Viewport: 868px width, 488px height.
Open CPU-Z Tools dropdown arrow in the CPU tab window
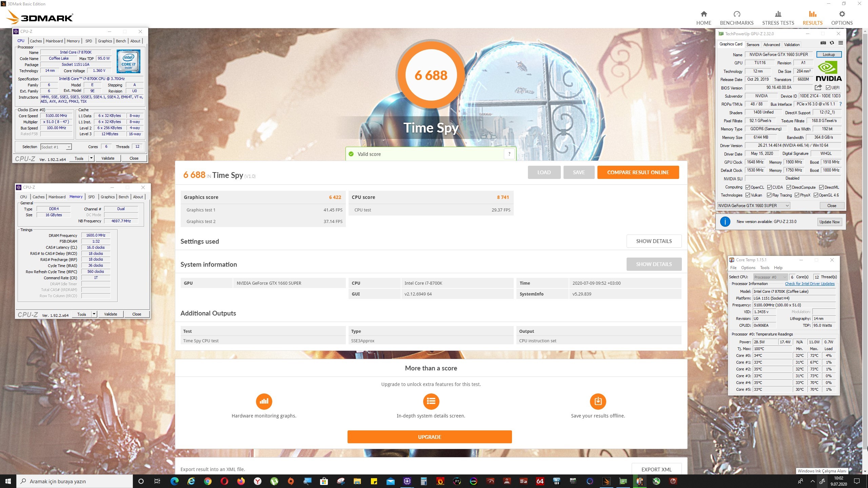point(91,158)
